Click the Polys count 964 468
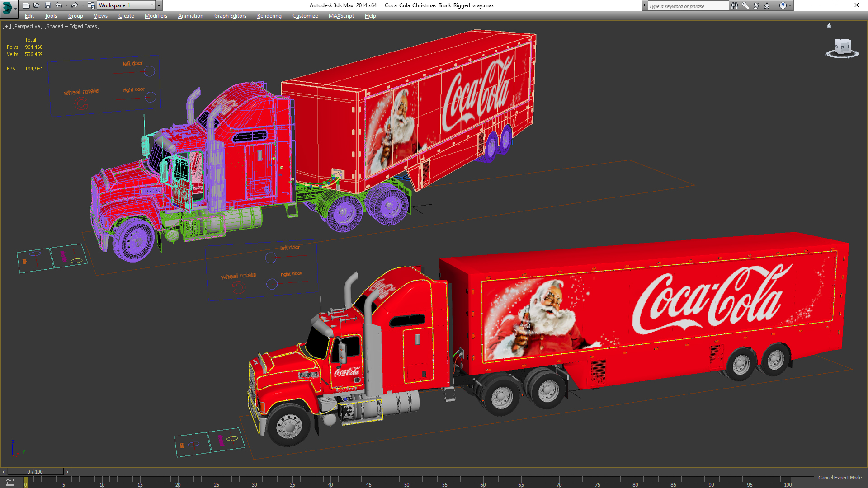868x488 pixels. [x=34, y=47]
